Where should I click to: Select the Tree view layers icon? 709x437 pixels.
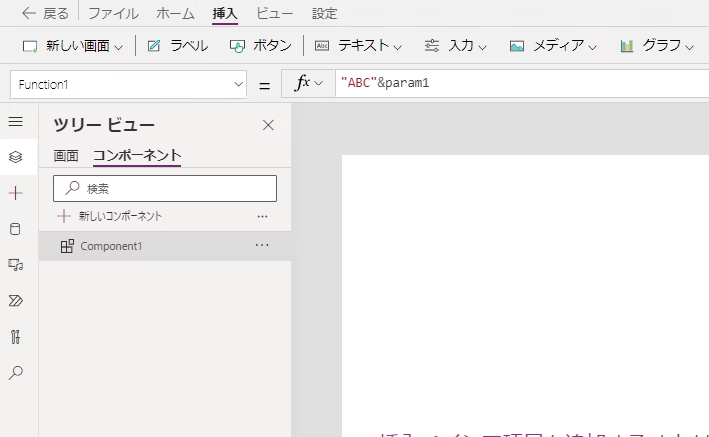click(x=15, y=157)
